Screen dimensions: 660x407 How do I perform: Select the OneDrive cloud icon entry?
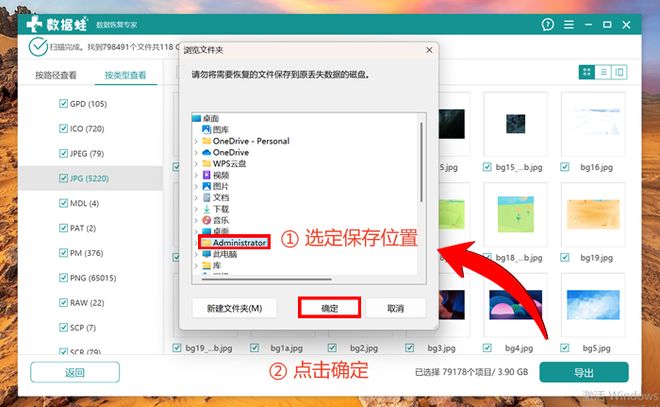tap(206, 152)
